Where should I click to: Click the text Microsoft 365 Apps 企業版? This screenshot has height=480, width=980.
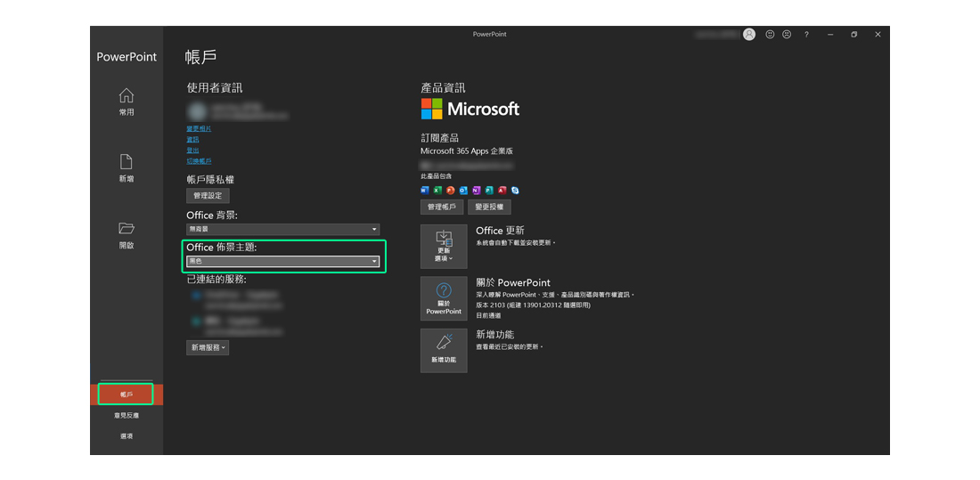click(x=467, y=151)
